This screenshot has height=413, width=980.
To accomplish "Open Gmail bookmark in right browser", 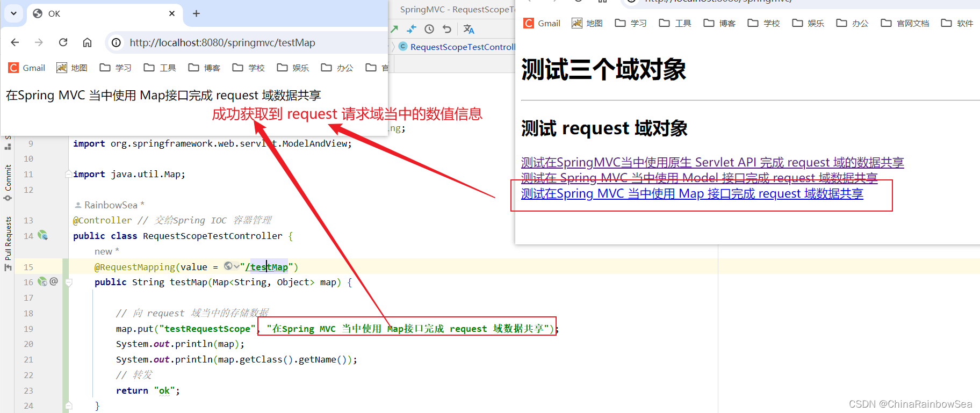I will click(542, 23).
